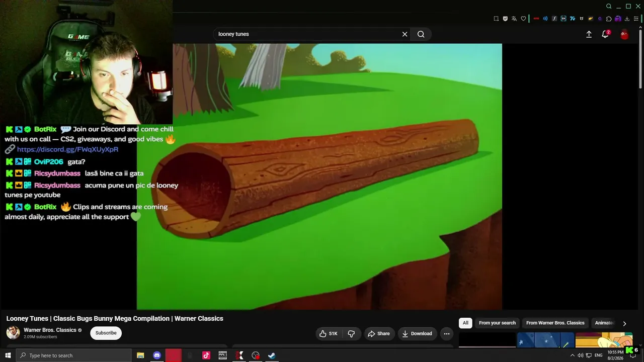Screen dimensions: 644x362
Task: Open Steam from the taskbar
Action: click(x=272, y=355)
